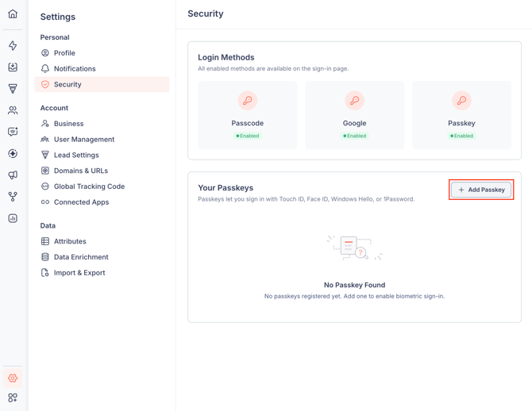Click the lightning bolt icon in the left rail
Screen dimensions: 532x411
point(13,46)
